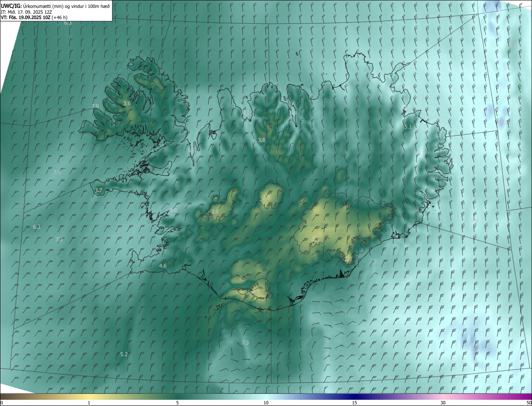Click the 7.0 value off Westfjords
This screenshot has height=406, width=532.
(x=95, y=106)
